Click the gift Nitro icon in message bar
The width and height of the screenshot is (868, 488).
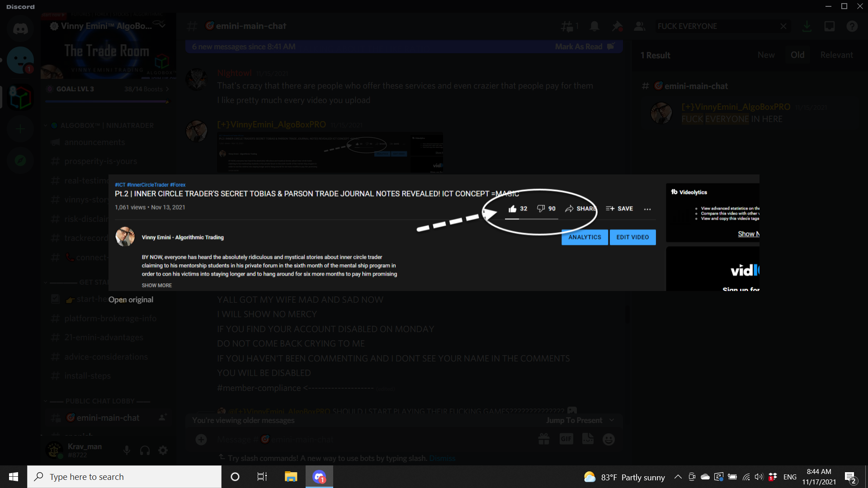click(544, 439)
